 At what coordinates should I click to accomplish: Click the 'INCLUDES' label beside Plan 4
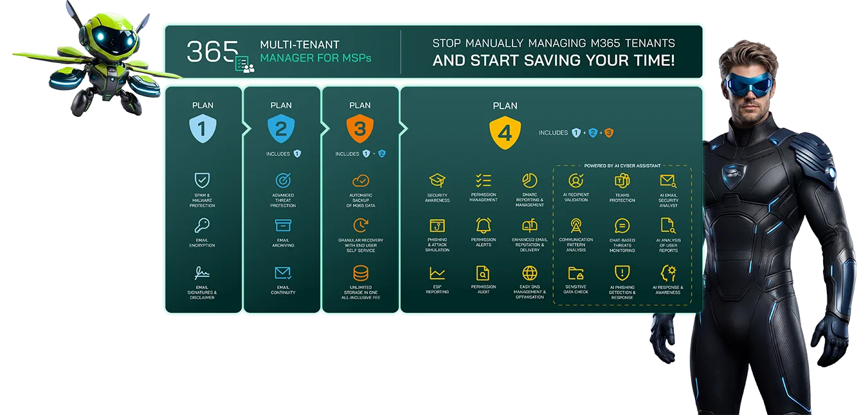[554, 133]
